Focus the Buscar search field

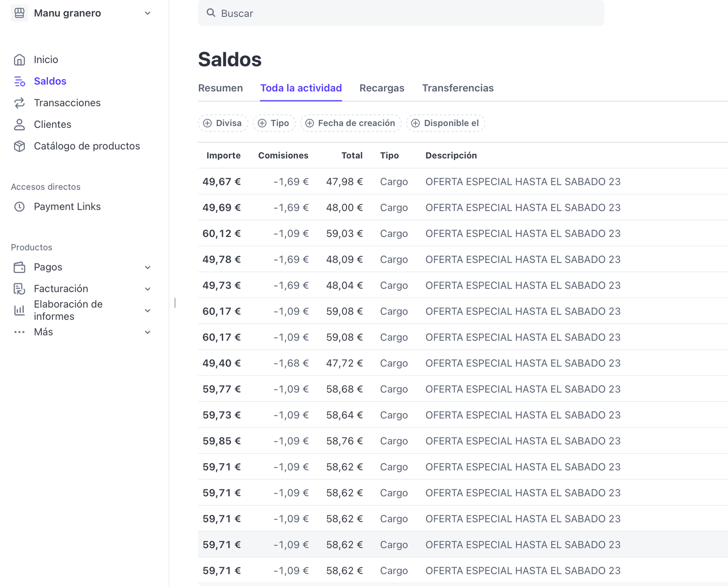400,13
